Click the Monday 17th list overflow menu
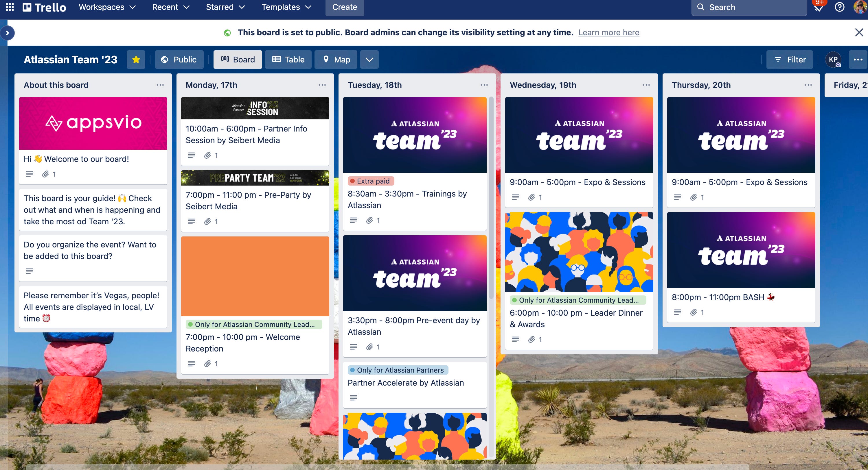 point(322,85)
